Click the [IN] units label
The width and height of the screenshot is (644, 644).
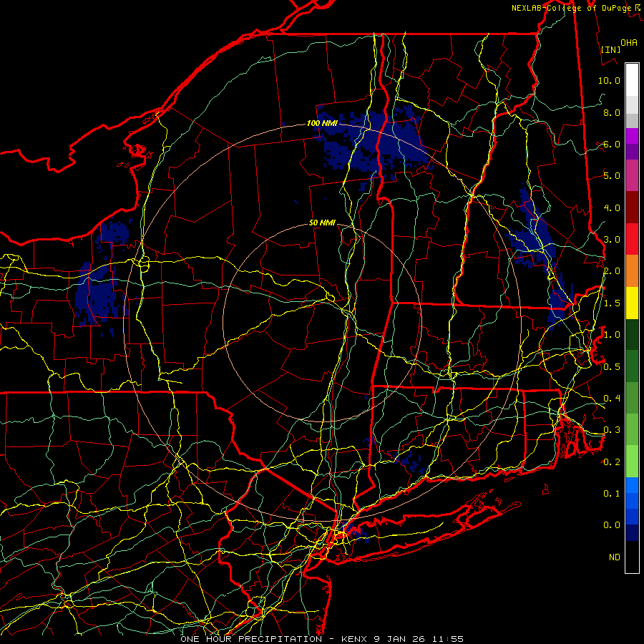tap(610, 49)
